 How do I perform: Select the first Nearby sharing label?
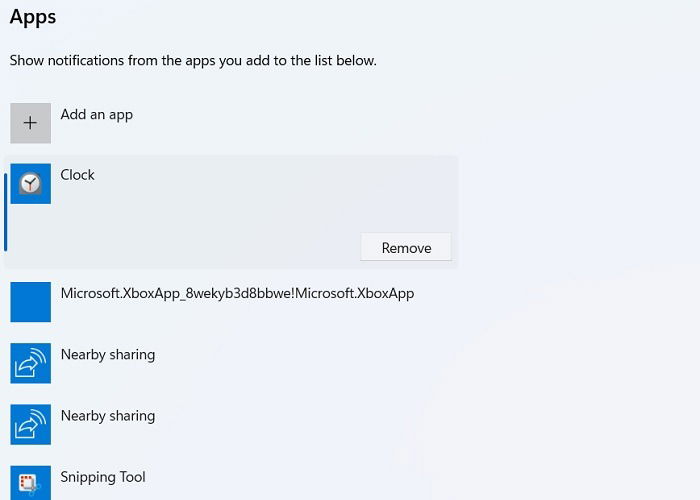tap(108, 355)
